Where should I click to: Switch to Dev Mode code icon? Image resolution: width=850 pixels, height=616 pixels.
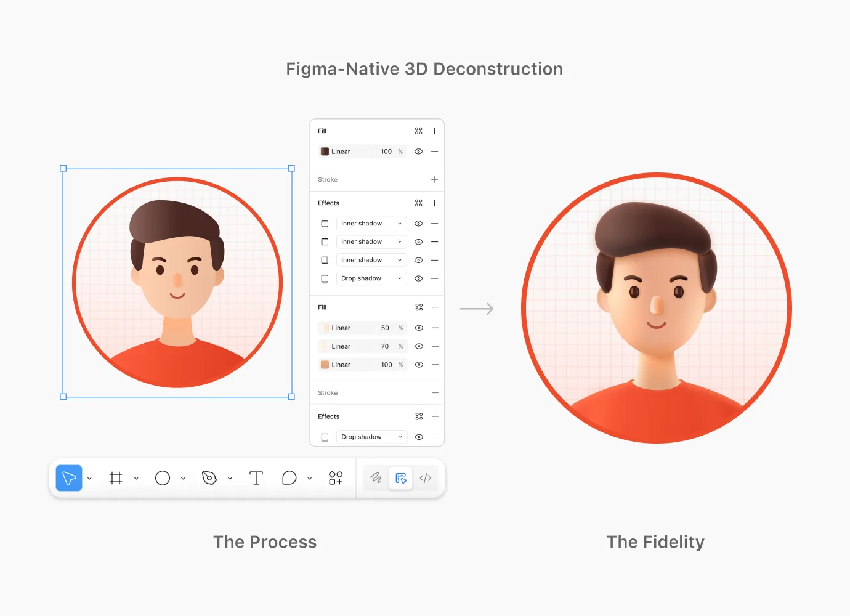click(426, 478)
